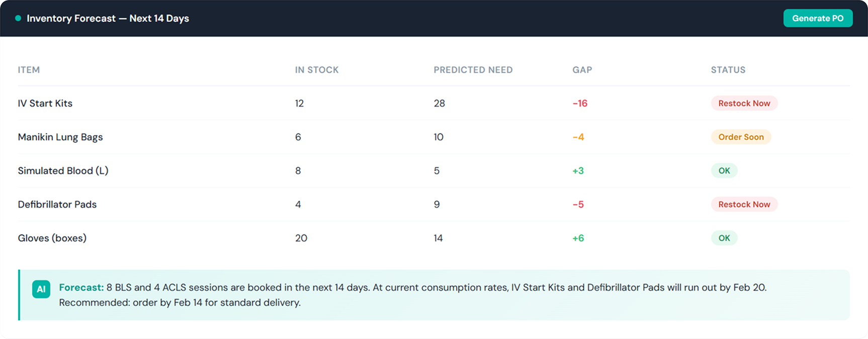
Task: Sort by the Gap column header
Action: pyautogui.click(x=582, y=70)
